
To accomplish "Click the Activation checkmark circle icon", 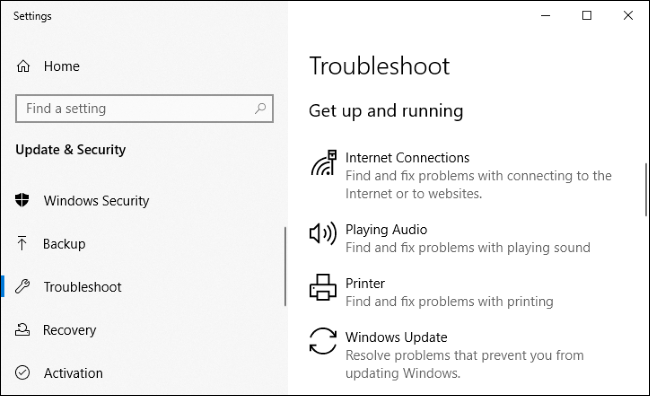I will pos(22,373).
